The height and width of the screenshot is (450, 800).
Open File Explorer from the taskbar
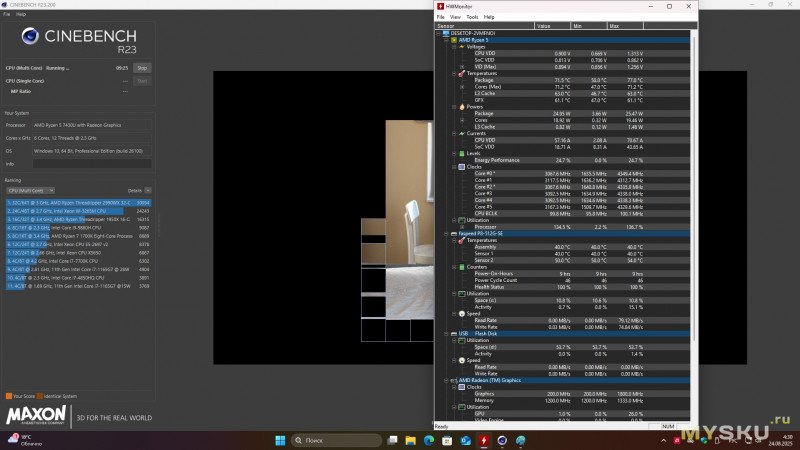click(x=411, y=440)
